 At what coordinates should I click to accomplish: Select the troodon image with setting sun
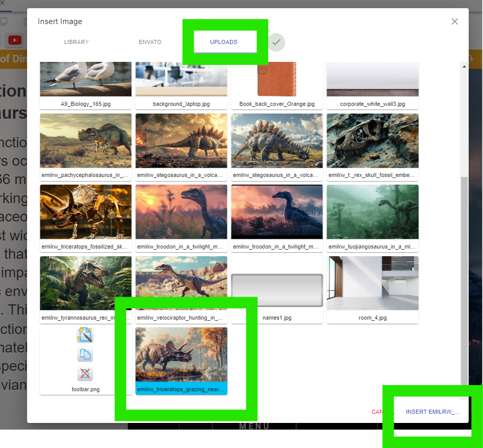[181, 218]
